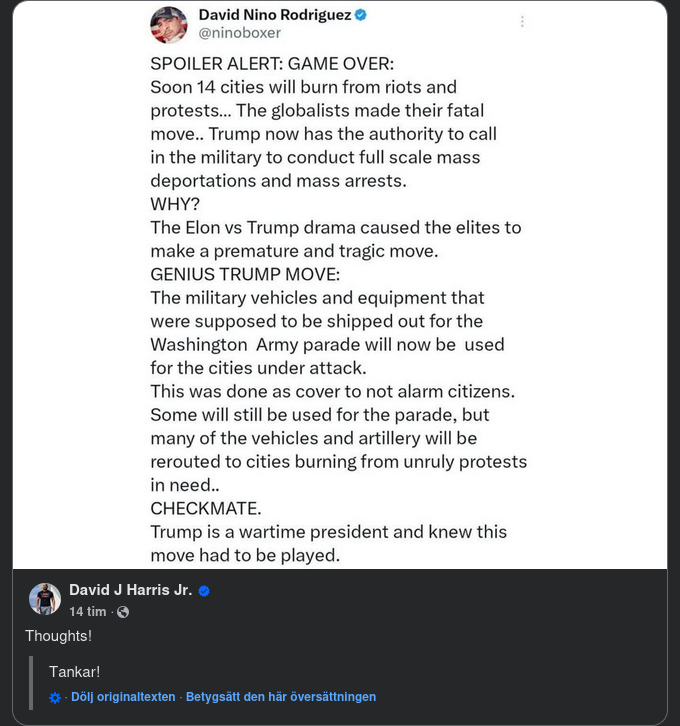The width and height of the screenshot is (680, 726).
Task: Click the @ninoboxer handle
Action: coord(239,33)
